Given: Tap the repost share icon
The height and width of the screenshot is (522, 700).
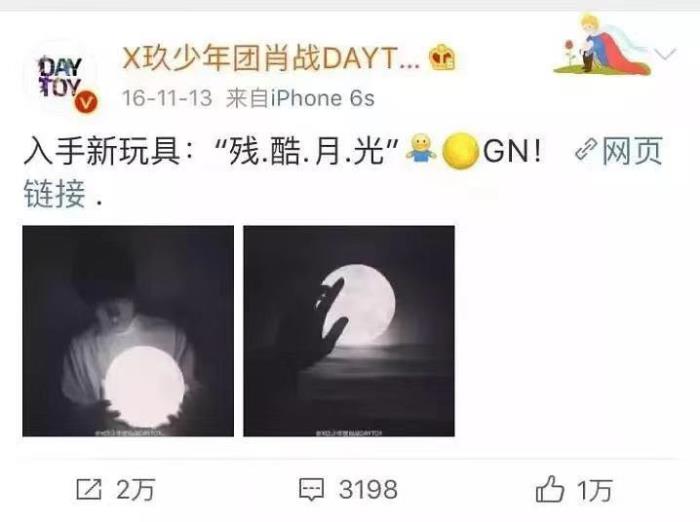Looking at the screenshot, I should [x=89, y=489].
